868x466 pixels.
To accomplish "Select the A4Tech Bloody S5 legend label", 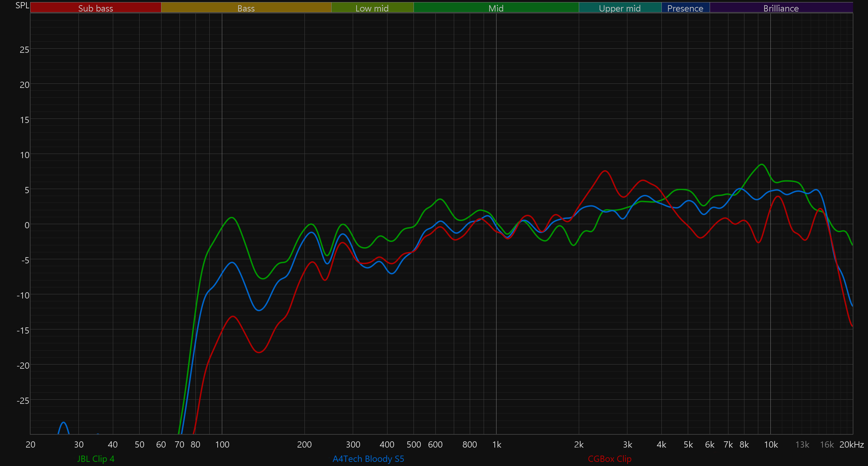I will 368,459.
